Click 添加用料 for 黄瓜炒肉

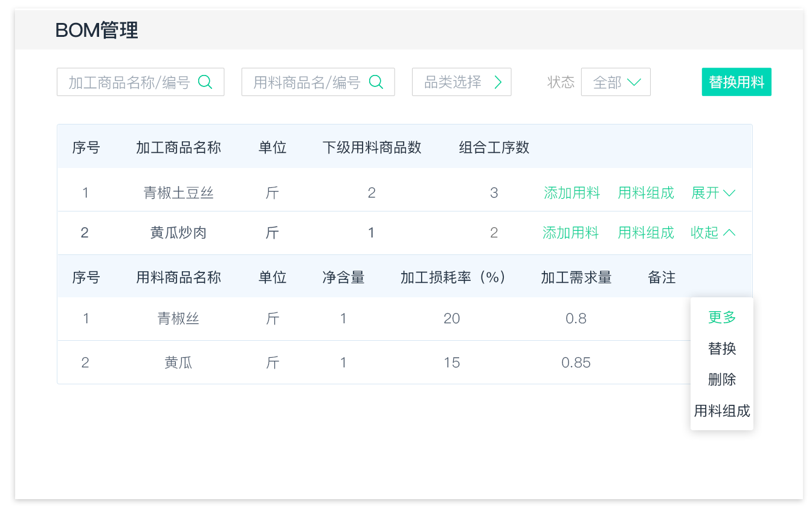click(x=570, y=233)
